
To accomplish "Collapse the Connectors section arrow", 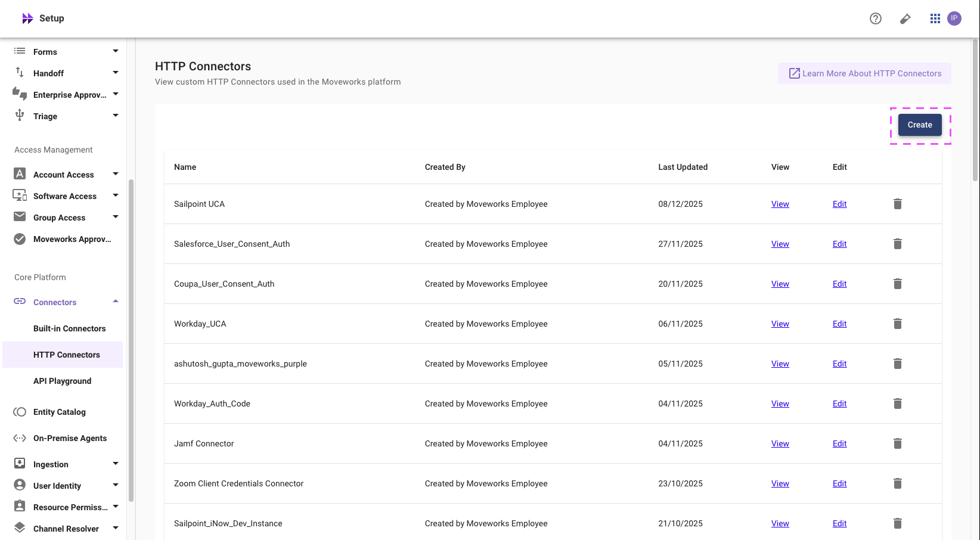I will coord(116,302).
